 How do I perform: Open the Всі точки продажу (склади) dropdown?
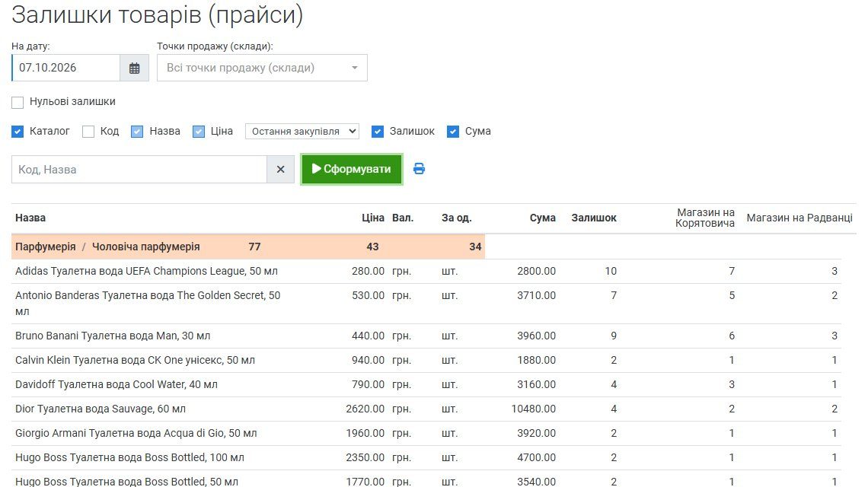pyautogui.click(x=262, y=68)
